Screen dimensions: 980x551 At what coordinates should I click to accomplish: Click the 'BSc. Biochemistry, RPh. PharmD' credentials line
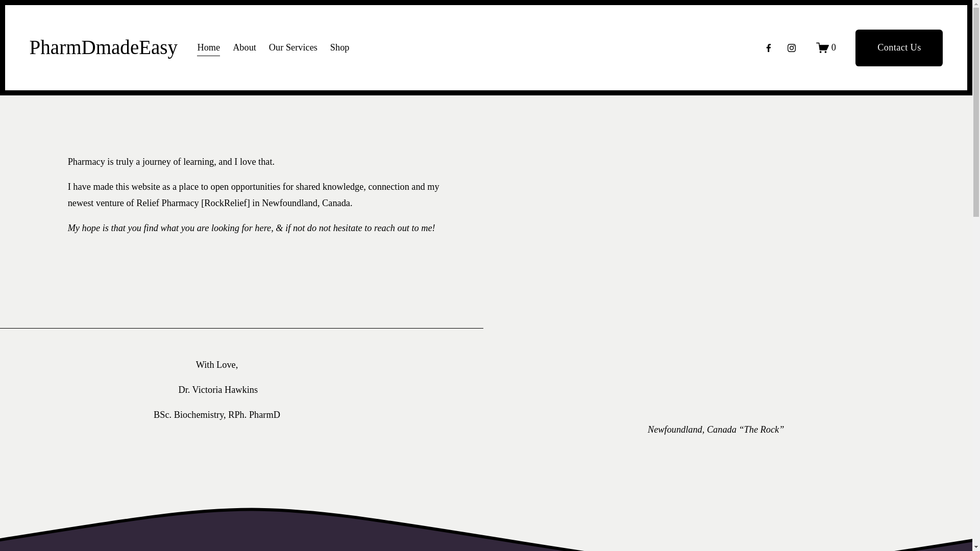coord(216,415)
